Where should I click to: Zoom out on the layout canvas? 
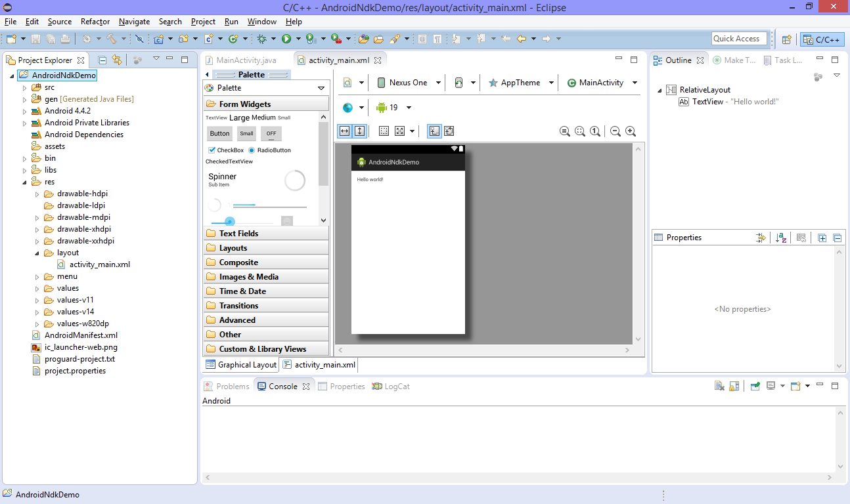[x=615, y=131]
